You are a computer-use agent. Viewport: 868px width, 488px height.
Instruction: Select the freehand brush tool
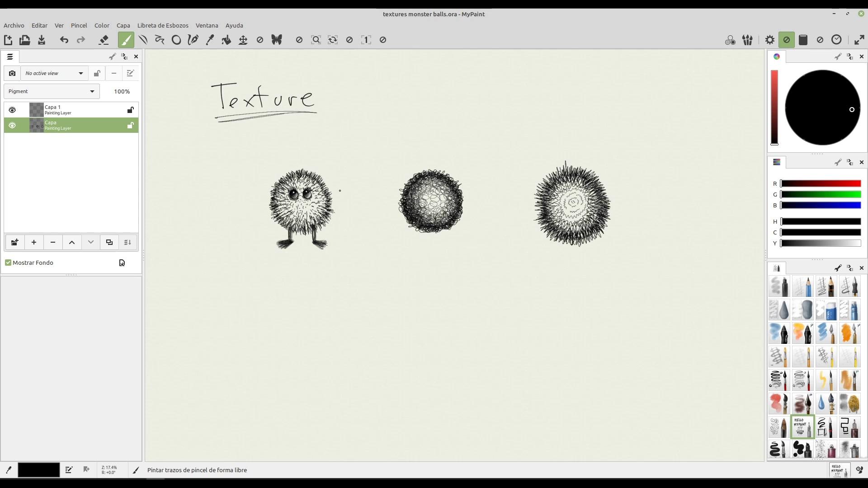126,40
